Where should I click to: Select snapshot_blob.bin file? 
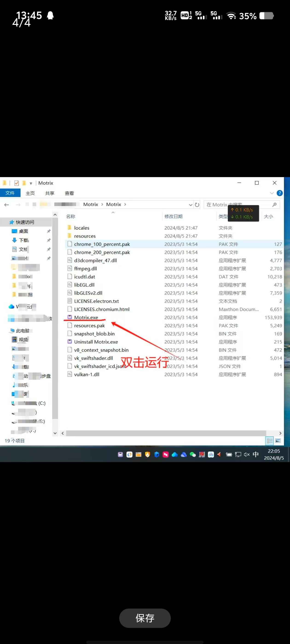[94, 334]
